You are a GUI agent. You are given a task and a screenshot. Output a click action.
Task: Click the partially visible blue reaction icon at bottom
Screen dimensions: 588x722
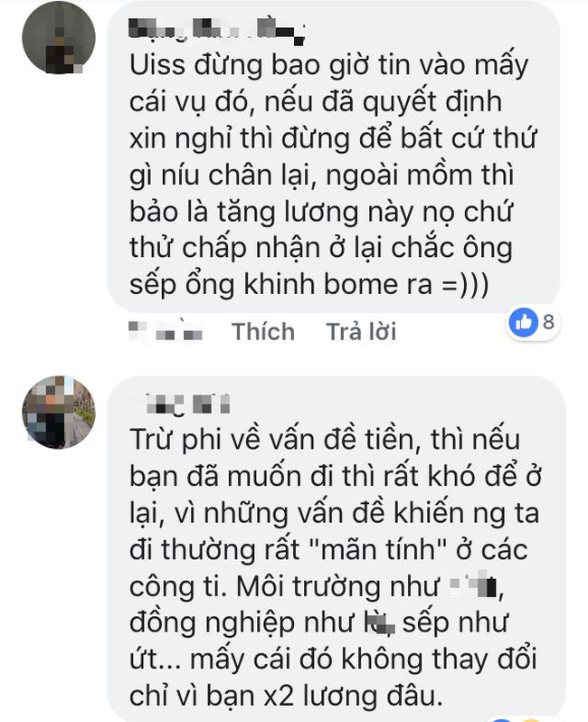click(500, 718)
